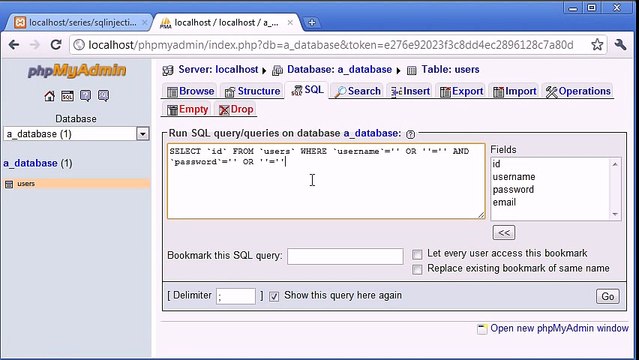Open new phpMyAdmin window link

pos(559,328)
